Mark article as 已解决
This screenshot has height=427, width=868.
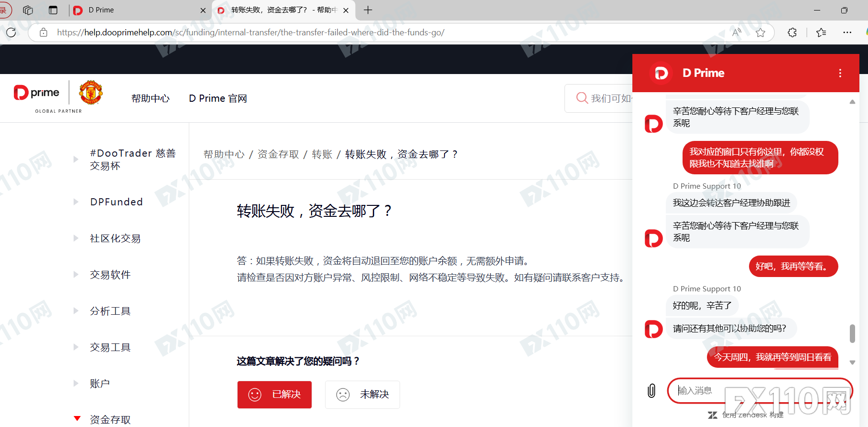point(274,395)
